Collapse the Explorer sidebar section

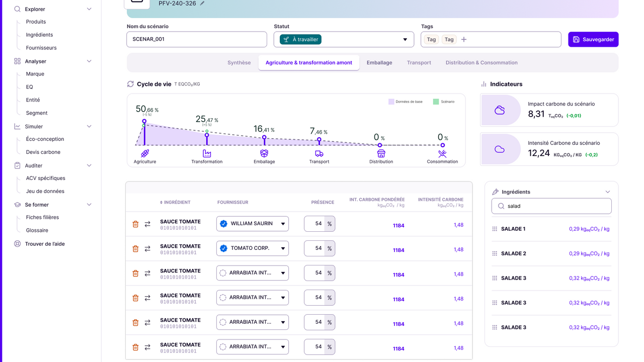pos(89,9)
